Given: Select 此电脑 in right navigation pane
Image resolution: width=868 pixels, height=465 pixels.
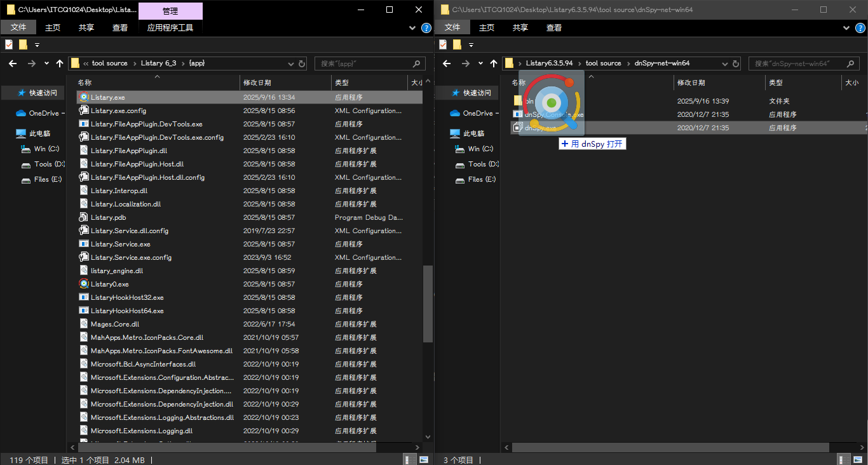Looking at the screenshot, I should pos(467,133).
